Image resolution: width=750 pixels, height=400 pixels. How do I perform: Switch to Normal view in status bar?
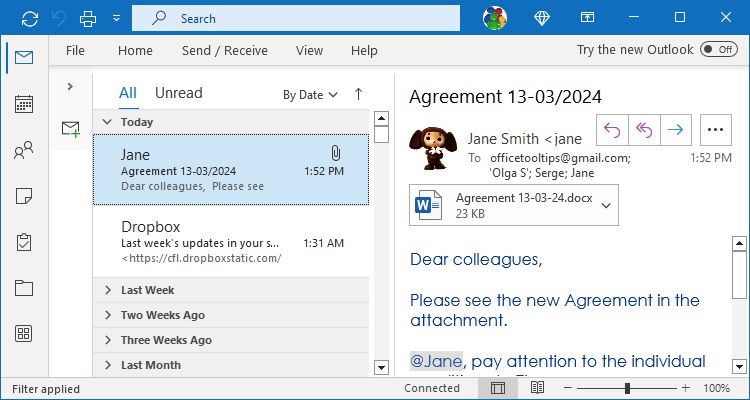498,388
